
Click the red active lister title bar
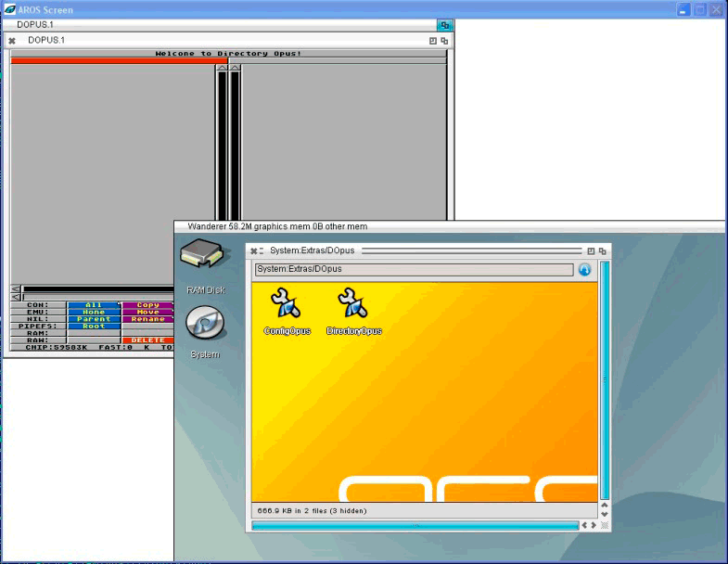pyautogui.click(x=120, y=60)
